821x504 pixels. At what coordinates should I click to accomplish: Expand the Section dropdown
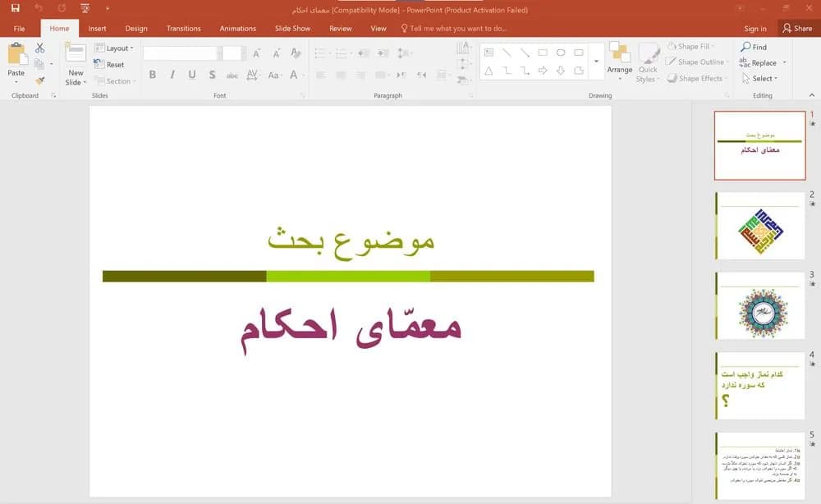[x=115, y=81]
